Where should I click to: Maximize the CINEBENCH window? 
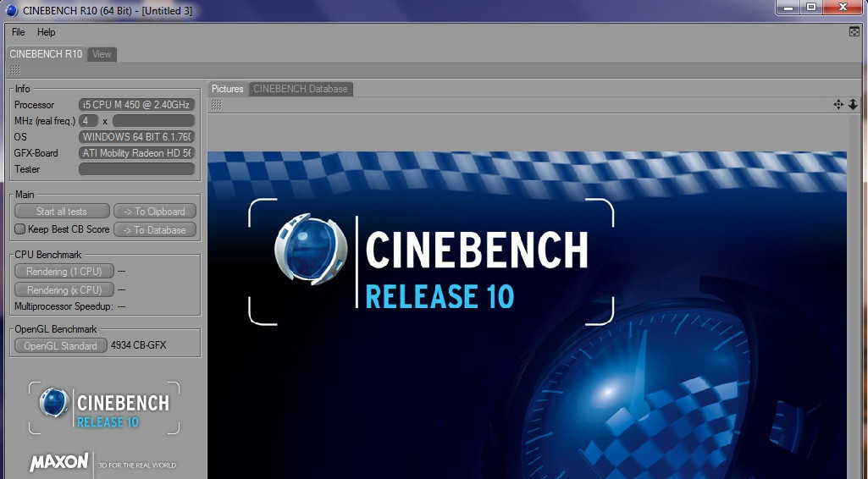tap(811, 8)
